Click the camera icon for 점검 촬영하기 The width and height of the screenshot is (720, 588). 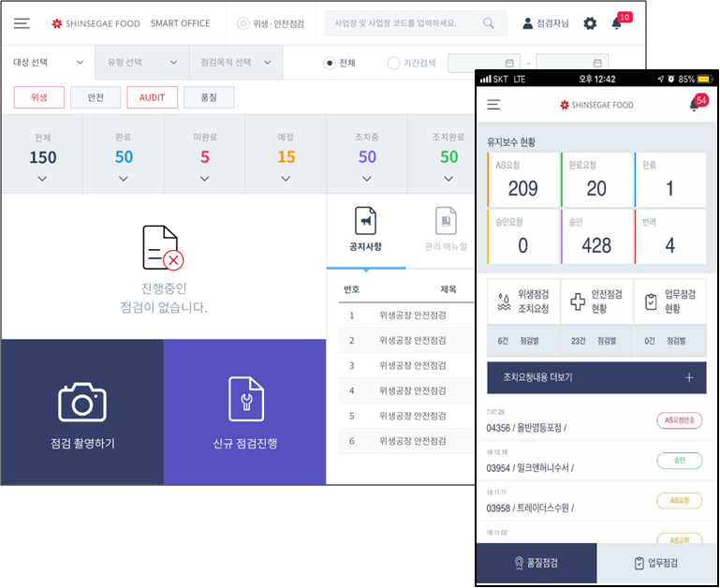click(82, 401)
